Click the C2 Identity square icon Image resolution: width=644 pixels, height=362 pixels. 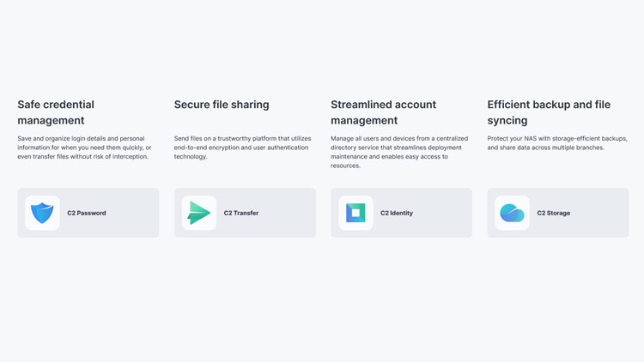(355, 213)
